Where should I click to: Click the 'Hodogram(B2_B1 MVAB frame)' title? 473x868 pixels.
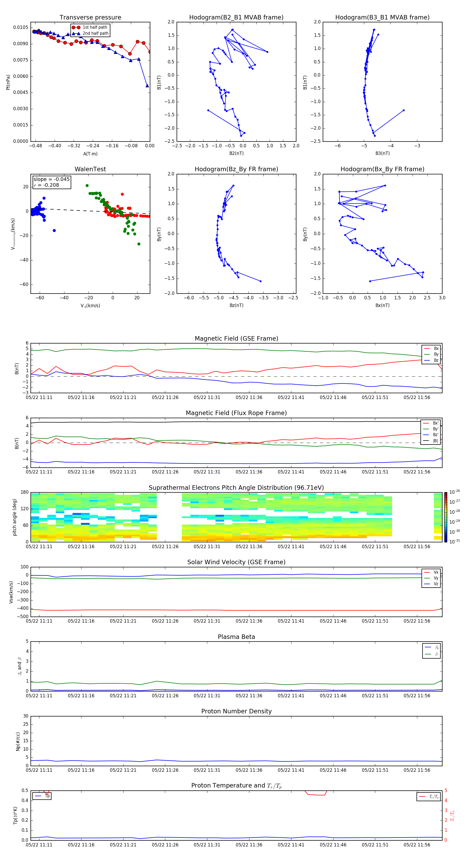236,18
